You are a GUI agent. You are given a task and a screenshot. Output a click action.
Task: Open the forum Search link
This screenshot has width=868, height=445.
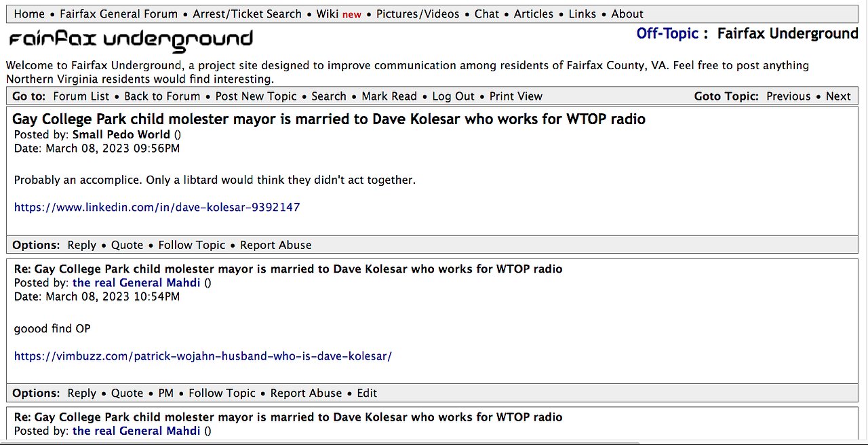click(x=329, y=96)
